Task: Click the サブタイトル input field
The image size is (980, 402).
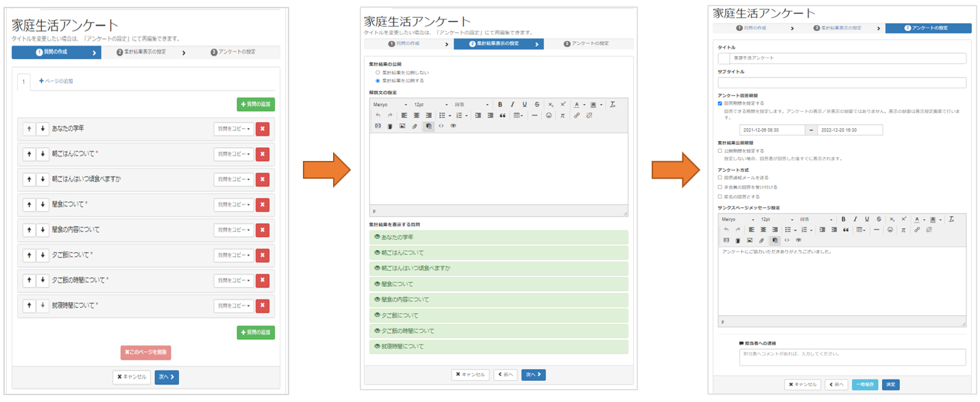Action: [842, 83]
